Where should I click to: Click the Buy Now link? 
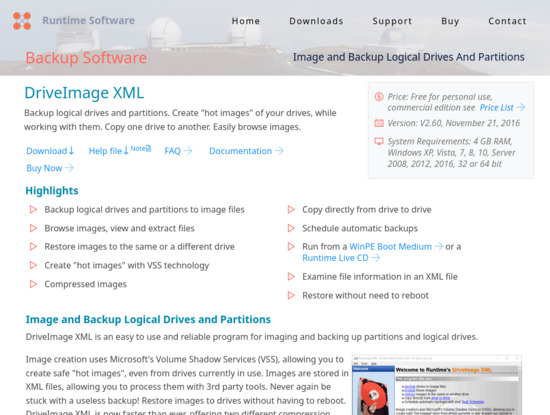(x=44, y=168)
